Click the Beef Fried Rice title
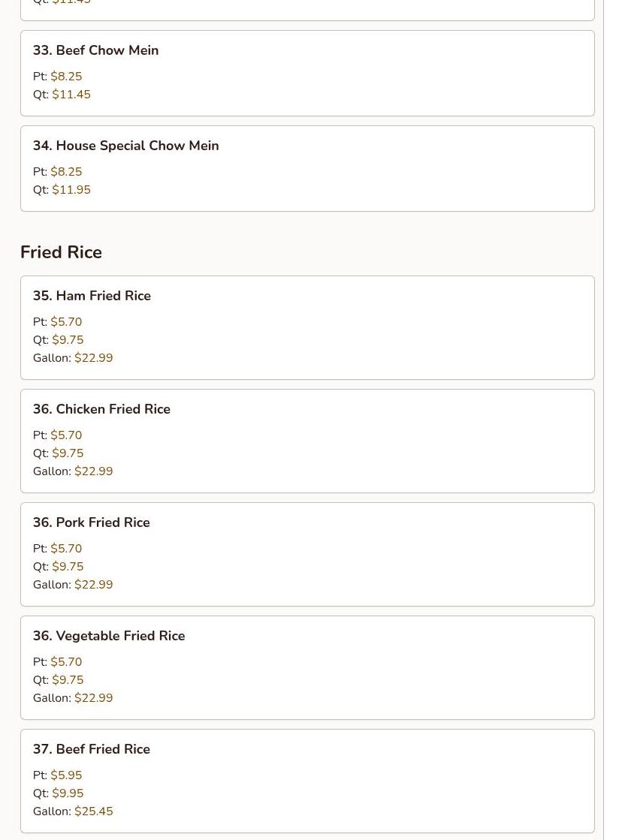619x840 pixels. pyautogui.click(x=91, y=749)
